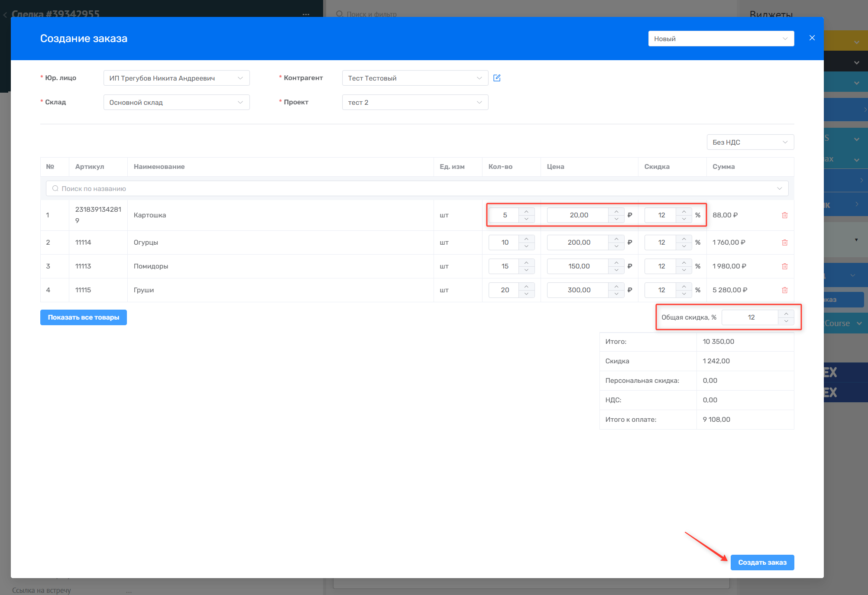
Task: Click the Общая скидка percent field
Action: coord(751,317)
